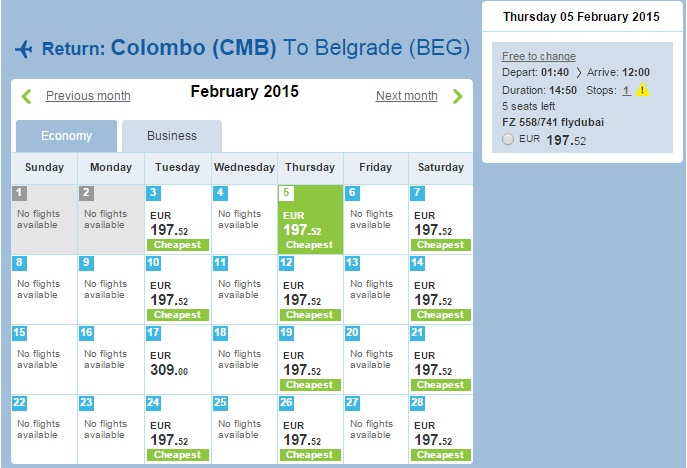Click the arrow between Depart and Arrive times

point(577,73)
